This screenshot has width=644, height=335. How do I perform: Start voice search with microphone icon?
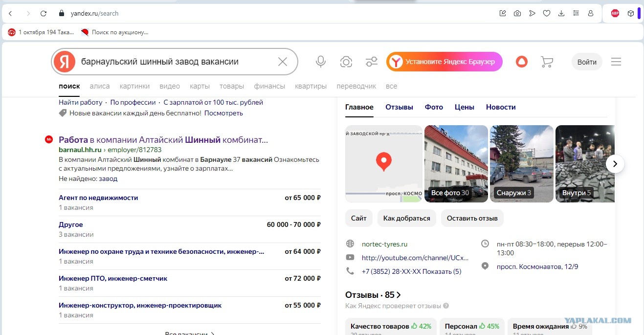pos(321,62)
